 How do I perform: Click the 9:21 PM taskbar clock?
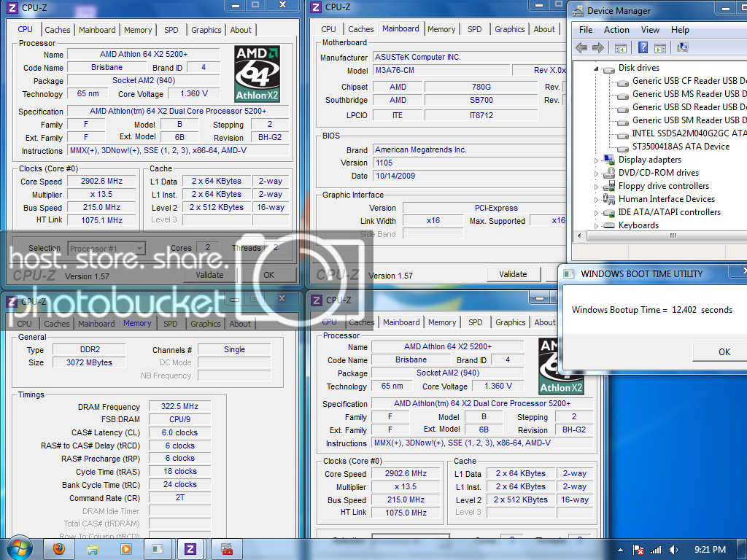point(710,550)
